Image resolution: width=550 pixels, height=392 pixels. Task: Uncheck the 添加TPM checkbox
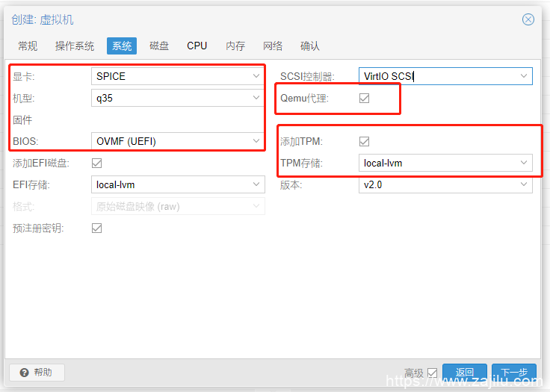pyautogui.click(x=365, y=141)
